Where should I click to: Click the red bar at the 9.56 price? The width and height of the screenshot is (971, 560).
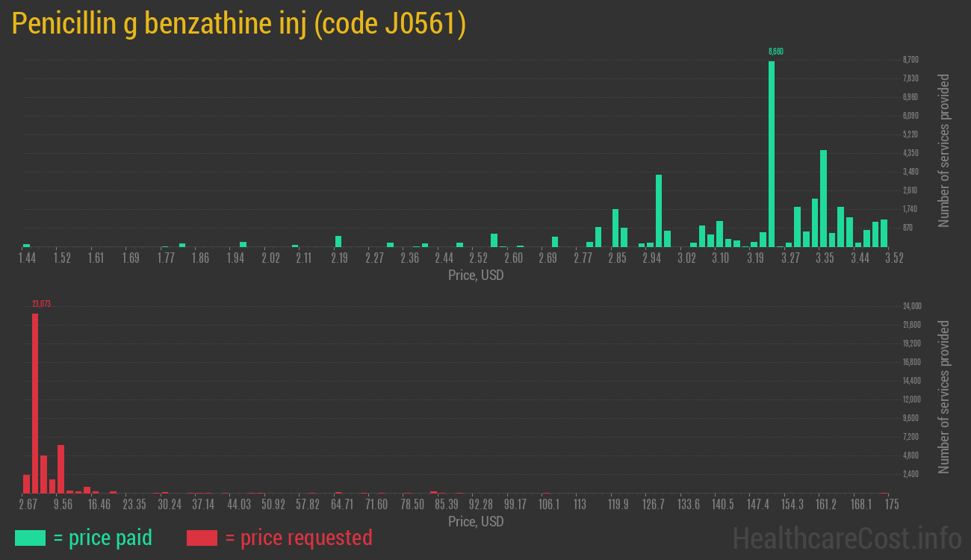[x=61, y=469]
